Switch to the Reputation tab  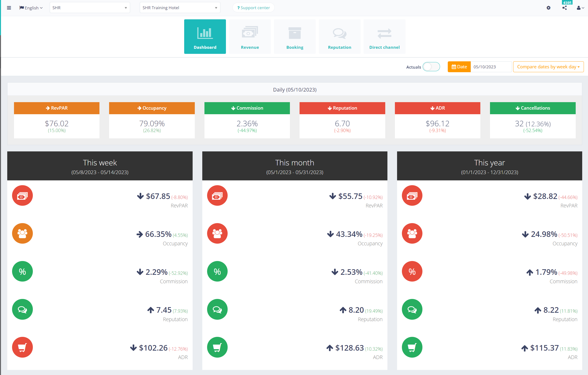(339, 36)
